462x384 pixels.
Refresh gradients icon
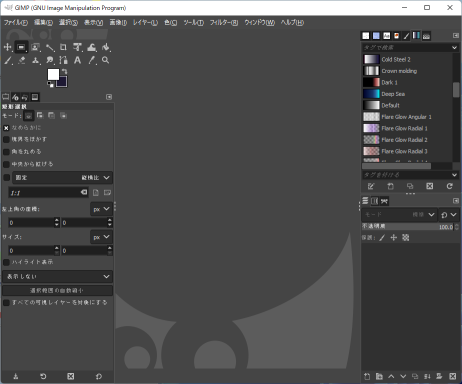pos(449,186)
